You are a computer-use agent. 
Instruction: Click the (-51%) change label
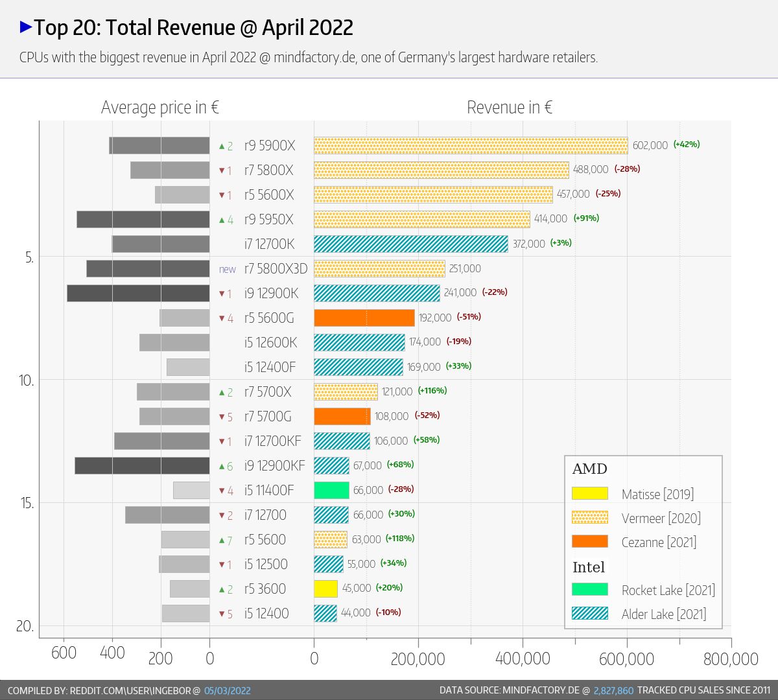[469, 316]
